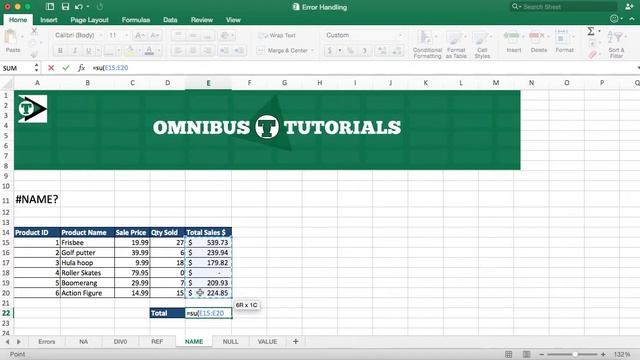The image size is (640, 360).
Task: Click the Cut scissors icon
Action: (x=34, y=31)
